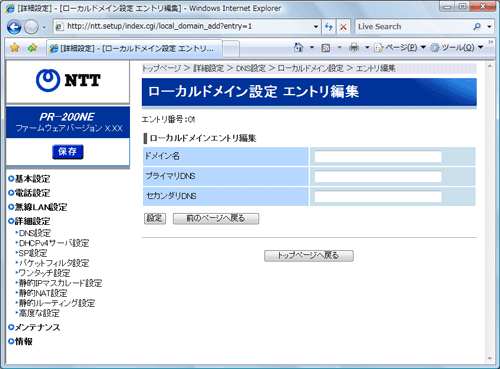Click the page icon in the address bar
This screenshot has height=369, width=500.
59,27
